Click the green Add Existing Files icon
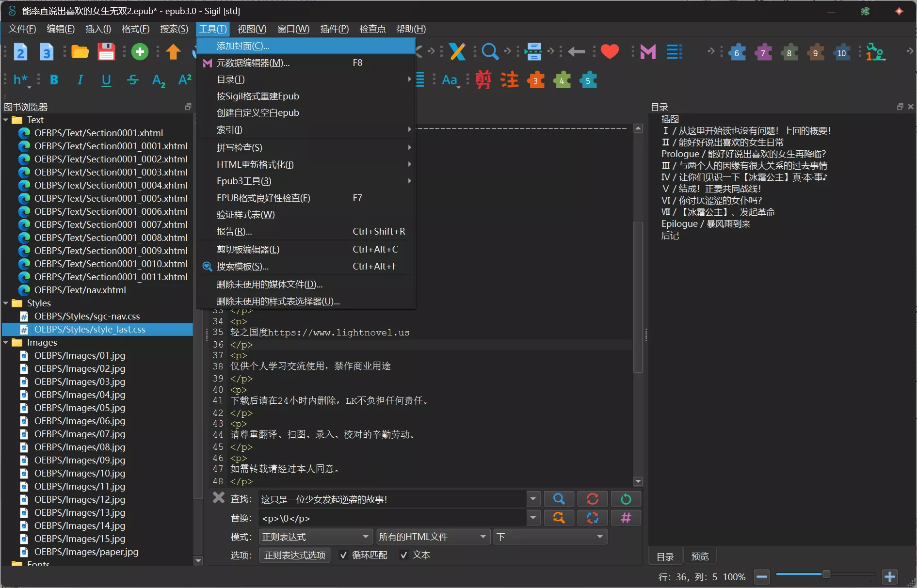The width and height of the screenshot is (917, 588). click(140, 52)
